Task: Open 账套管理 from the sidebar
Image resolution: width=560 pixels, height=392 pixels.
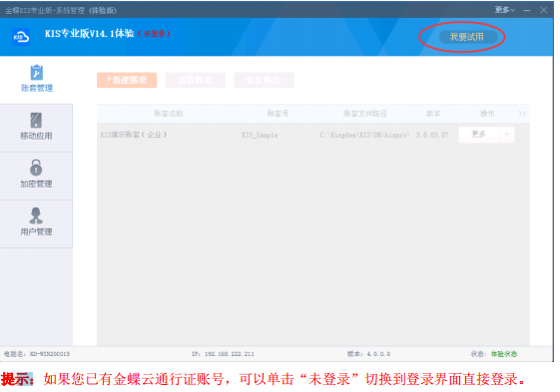Action: (x=36, y=79)
